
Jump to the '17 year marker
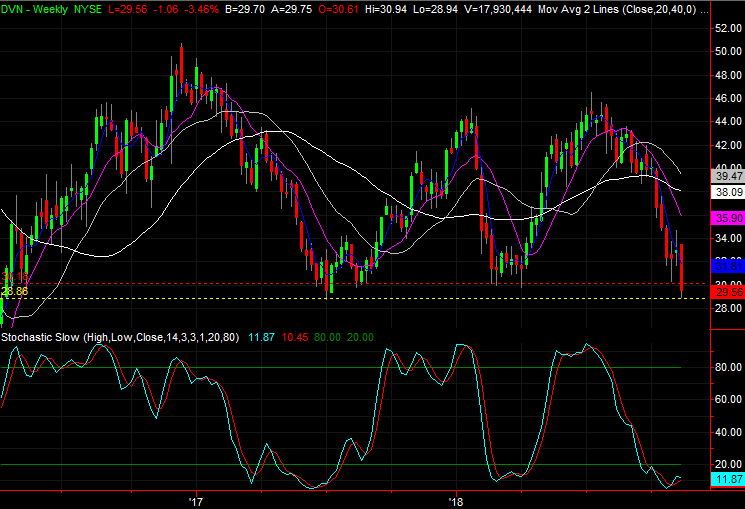click(195, 499)
